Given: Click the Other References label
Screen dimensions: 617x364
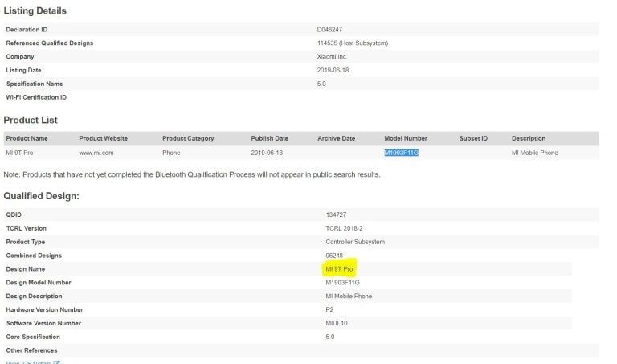Looking at the screenshot, I should (31, 350).
